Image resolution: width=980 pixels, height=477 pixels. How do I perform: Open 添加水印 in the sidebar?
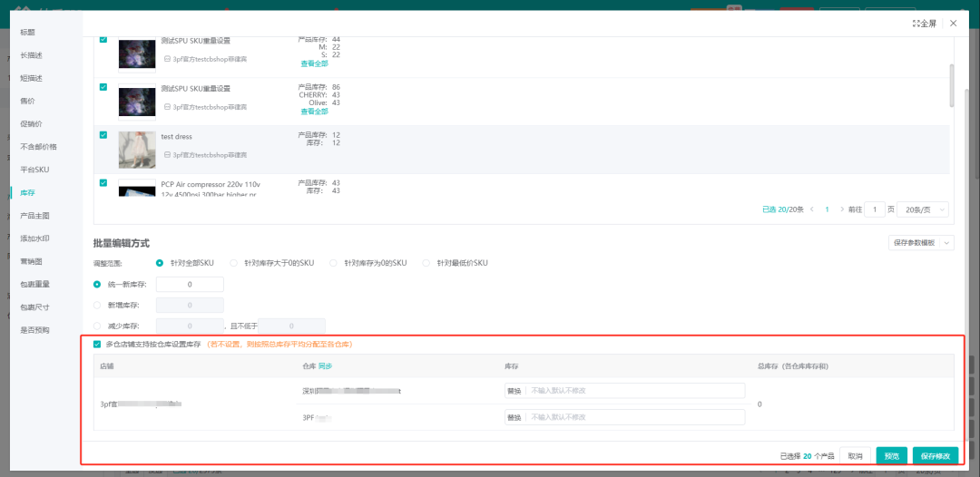(34, 238)
